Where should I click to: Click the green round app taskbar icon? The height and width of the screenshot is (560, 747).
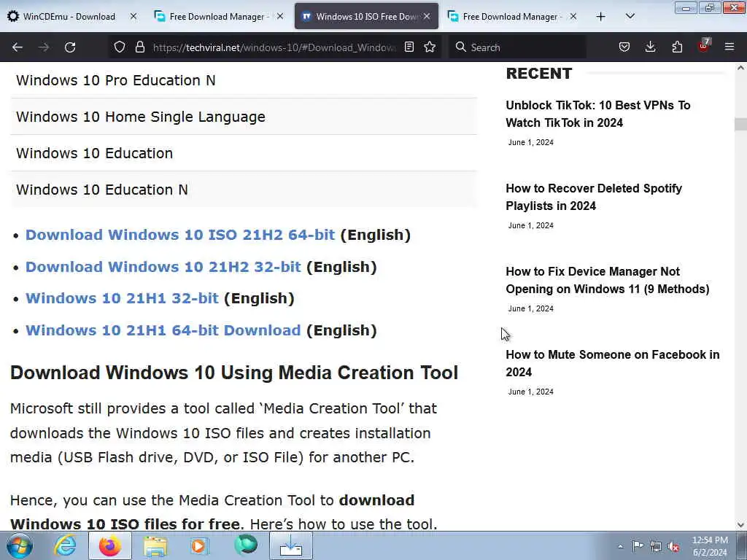click(245, 545)
